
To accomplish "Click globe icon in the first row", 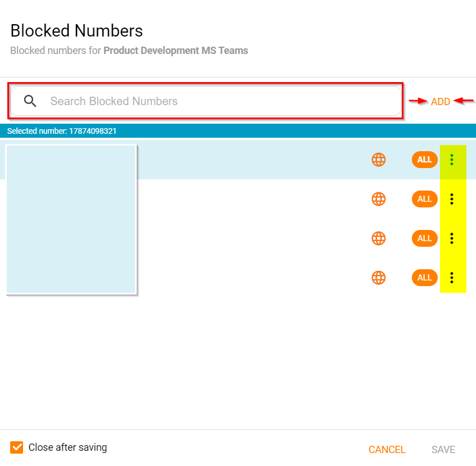I will click(379, 160).
